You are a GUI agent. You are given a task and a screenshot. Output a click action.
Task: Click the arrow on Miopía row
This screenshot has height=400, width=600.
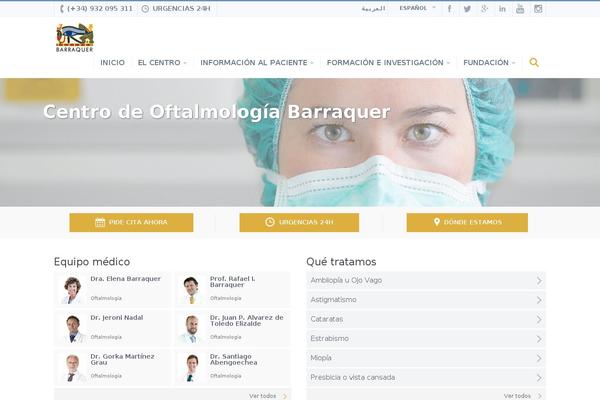tap(539, 358)
